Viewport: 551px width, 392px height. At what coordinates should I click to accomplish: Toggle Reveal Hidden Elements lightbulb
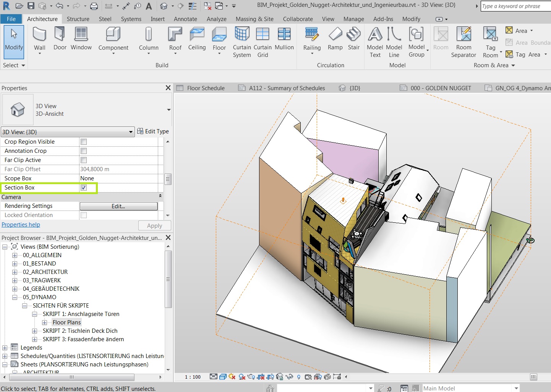tap(298, 377)
